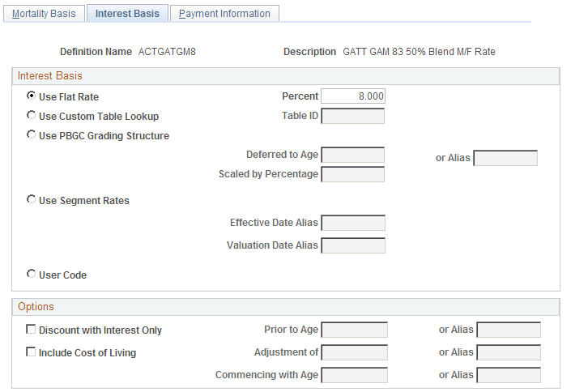Switch to the Mortality Basis tab

point(44,14)
